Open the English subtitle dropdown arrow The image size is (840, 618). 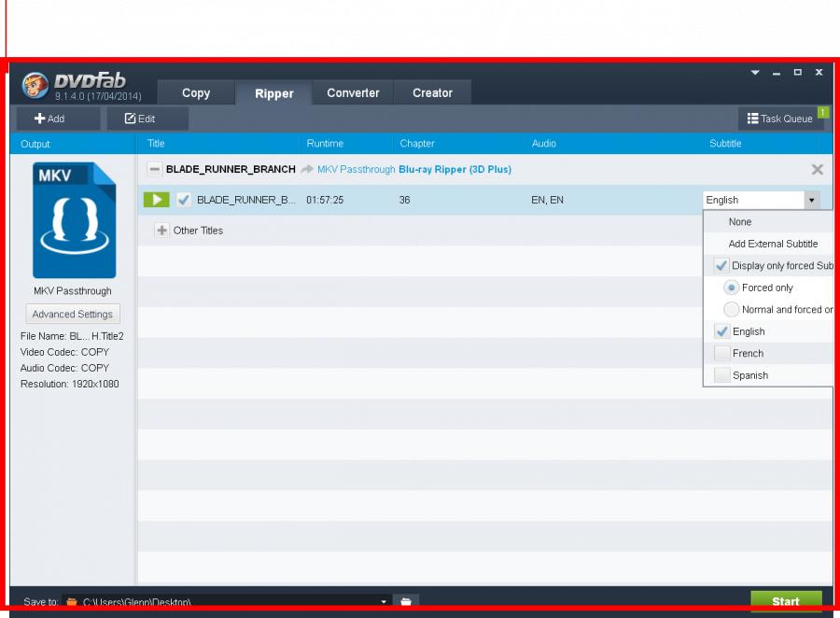pyautogui.click(x=812, y=200)
